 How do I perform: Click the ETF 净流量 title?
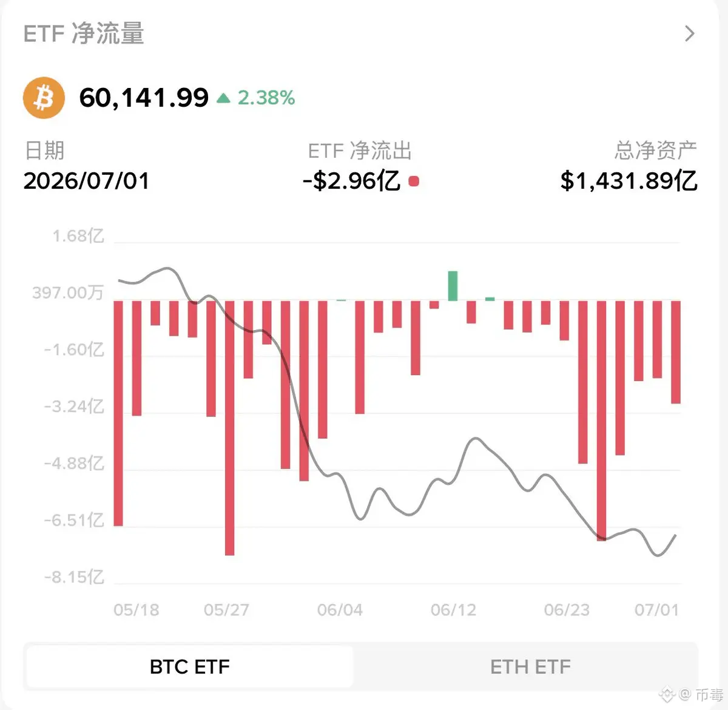click(x=84, y=33)
